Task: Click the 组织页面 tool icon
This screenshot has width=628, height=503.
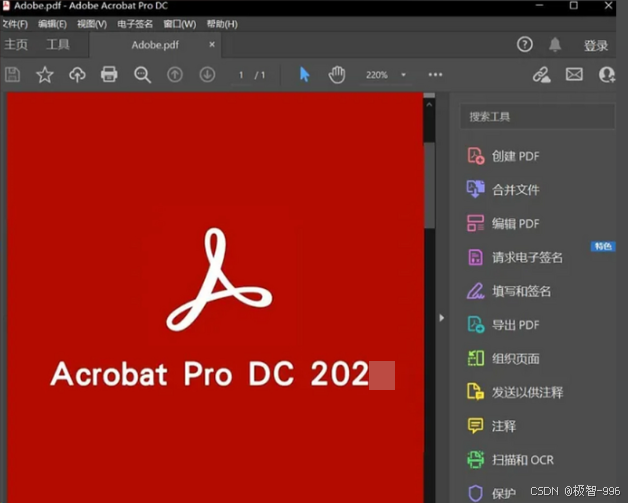Action: click(x=476, y=358)
